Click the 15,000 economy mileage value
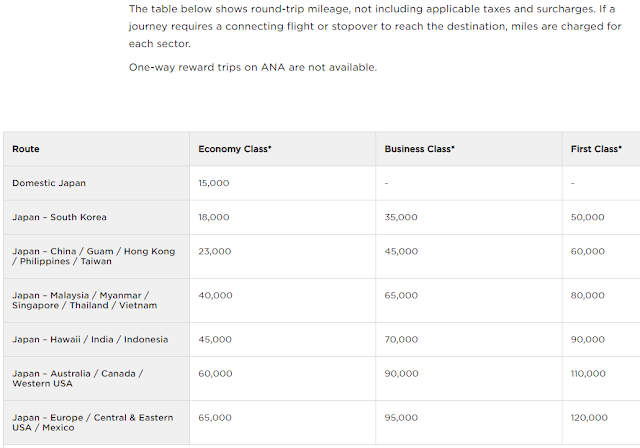The image size is (640, 448). (x=214, y=183)
